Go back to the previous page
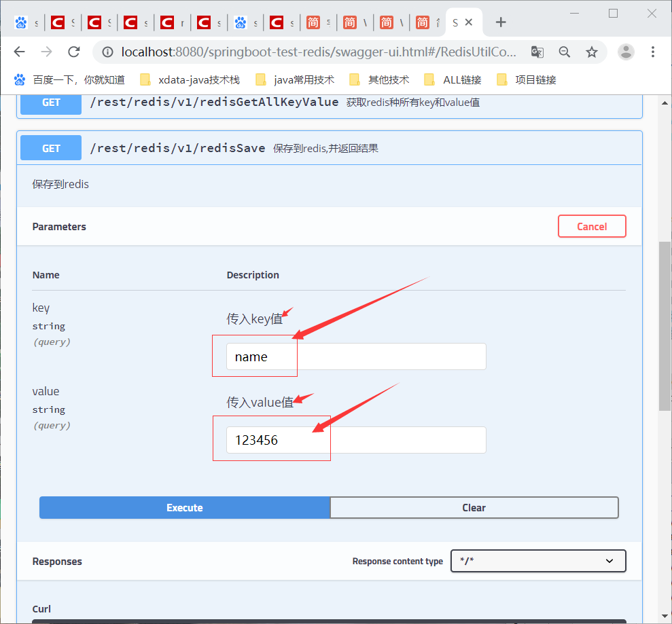This screenshot has height=624, width=672. [20, 52]
